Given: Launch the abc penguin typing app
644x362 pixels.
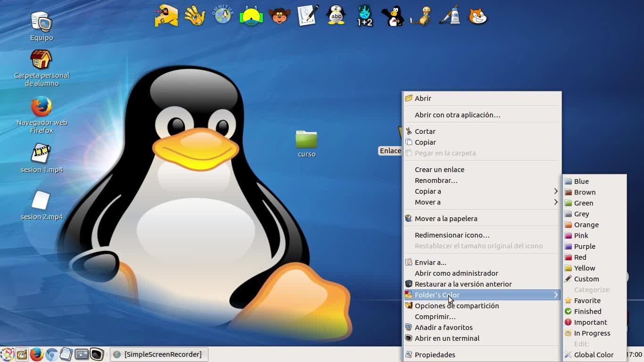Looking at the screenshot, I should coord(336,16).
